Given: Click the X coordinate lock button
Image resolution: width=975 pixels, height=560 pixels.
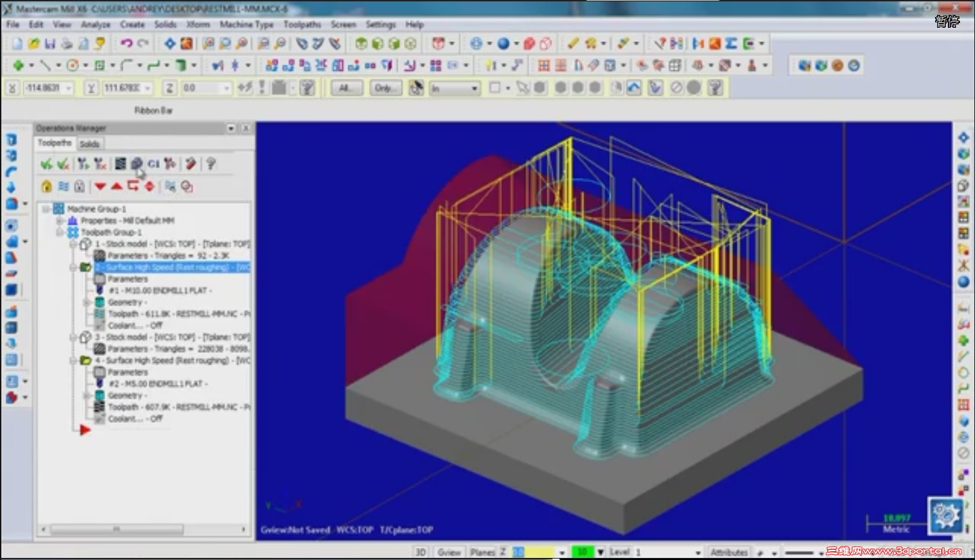Looking at the screenshot, I should click(13, 88).
